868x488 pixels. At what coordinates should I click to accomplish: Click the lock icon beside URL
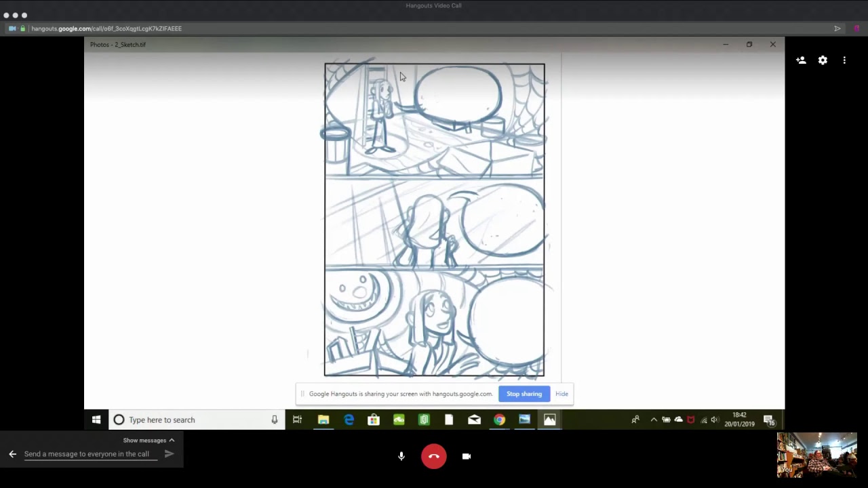coord(22,28)
